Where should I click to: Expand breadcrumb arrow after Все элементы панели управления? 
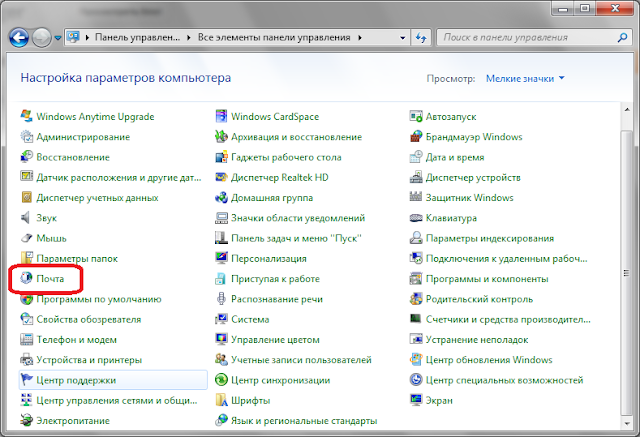[x=360, y=38]
